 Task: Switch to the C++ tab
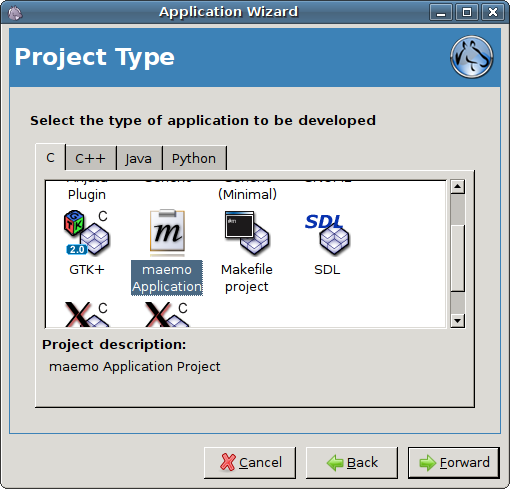tap(90, 159)
